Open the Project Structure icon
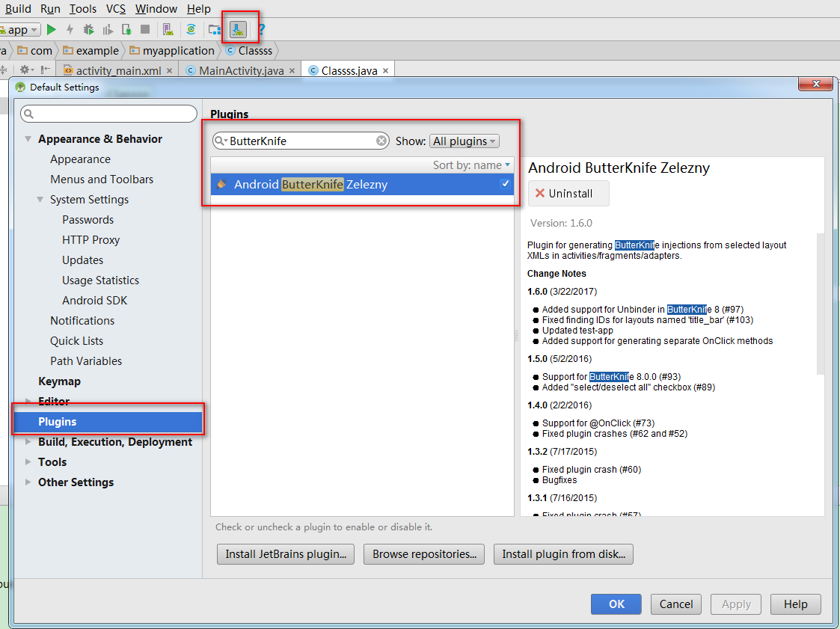Viewport: 840px width, 629px height. 215,29
